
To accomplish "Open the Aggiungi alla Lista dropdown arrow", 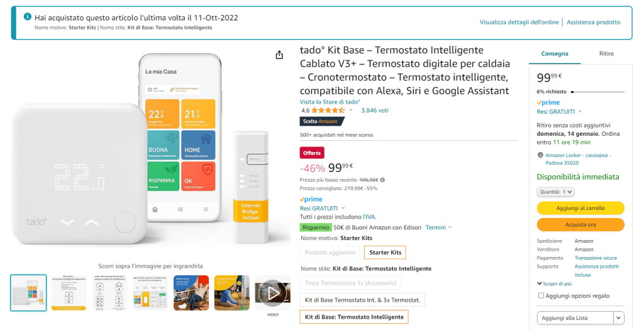I will click(618, 318).
